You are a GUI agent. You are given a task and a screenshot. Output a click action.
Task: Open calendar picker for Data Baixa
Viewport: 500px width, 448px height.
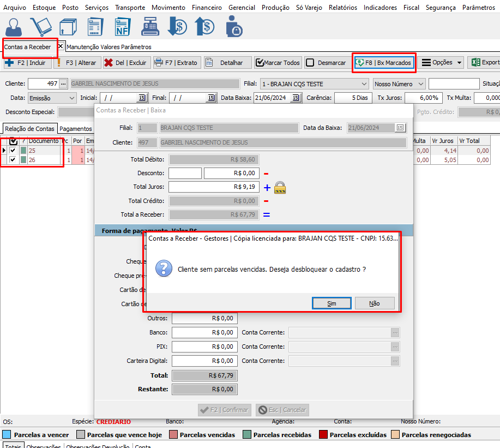(x=296, y=98)
